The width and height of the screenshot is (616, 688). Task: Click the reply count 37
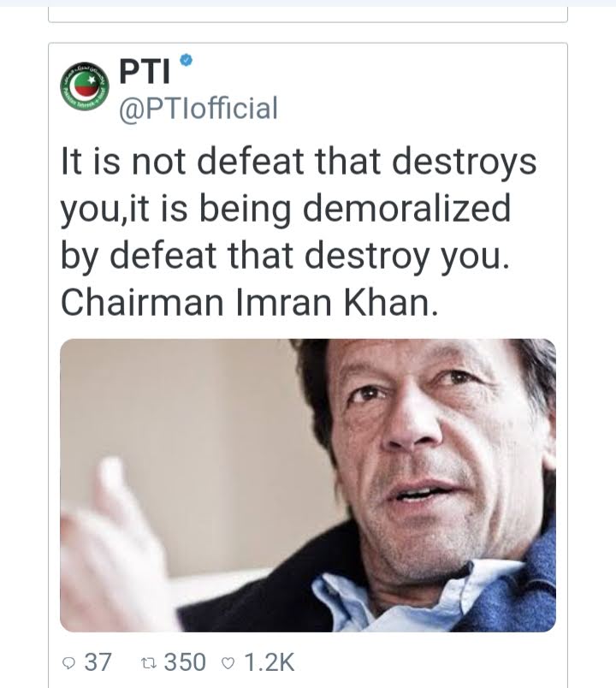pos(98,662)
